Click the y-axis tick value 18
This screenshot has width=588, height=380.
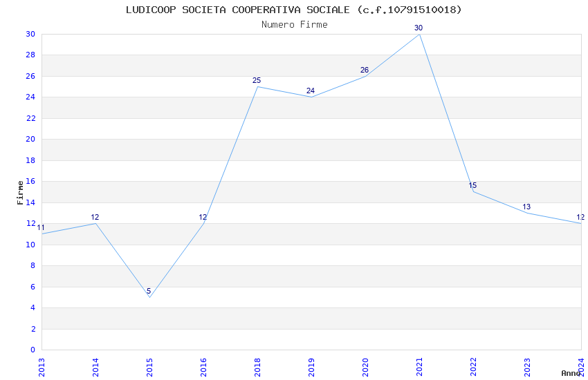click(x=30, y=160)
